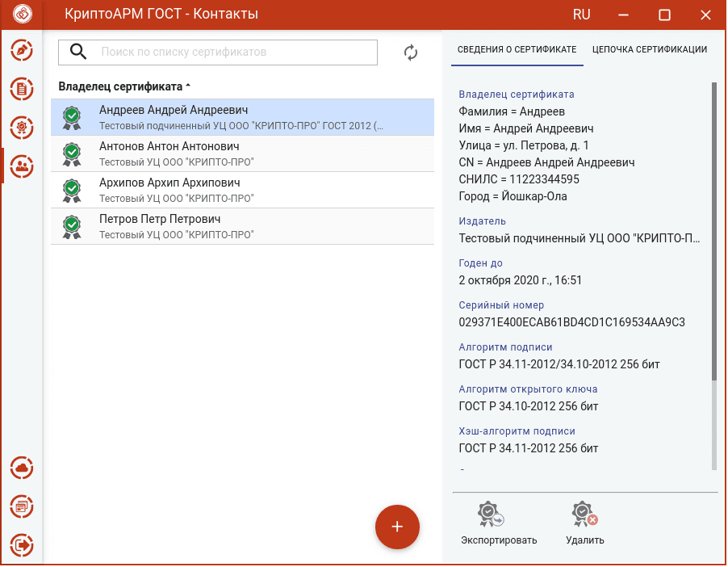Open the operations log icon in sidebar
The height and width of the screenshot is (567, 728).
point(22,506)
